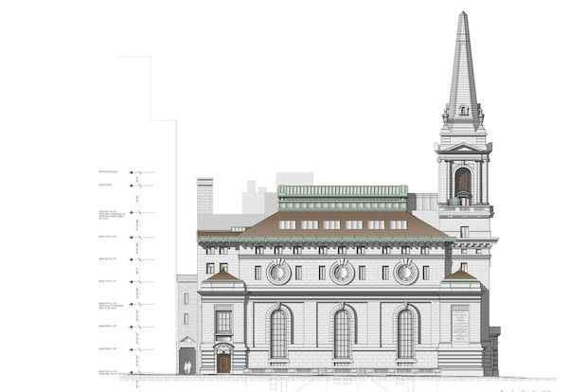
Task: Click the triangular pediment on the steeple
Action: click(x=463, y=148)
